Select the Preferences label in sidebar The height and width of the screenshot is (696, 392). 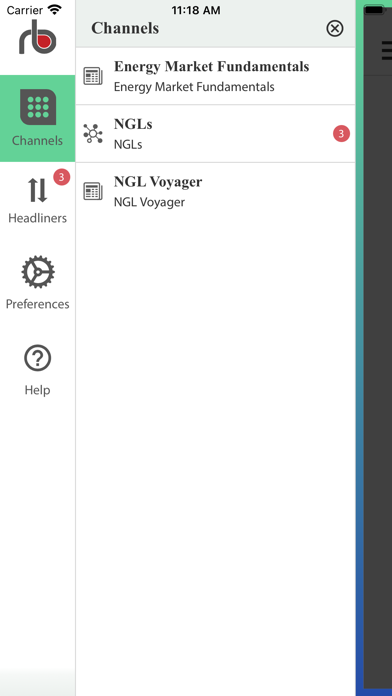click(37, 304)
